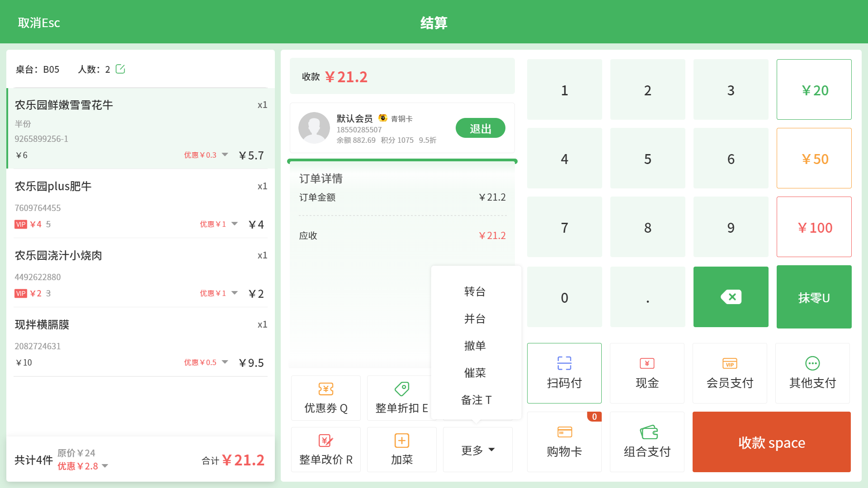
Task: Click the 合计 ￥21.2 total
Action: click(233, 460)
